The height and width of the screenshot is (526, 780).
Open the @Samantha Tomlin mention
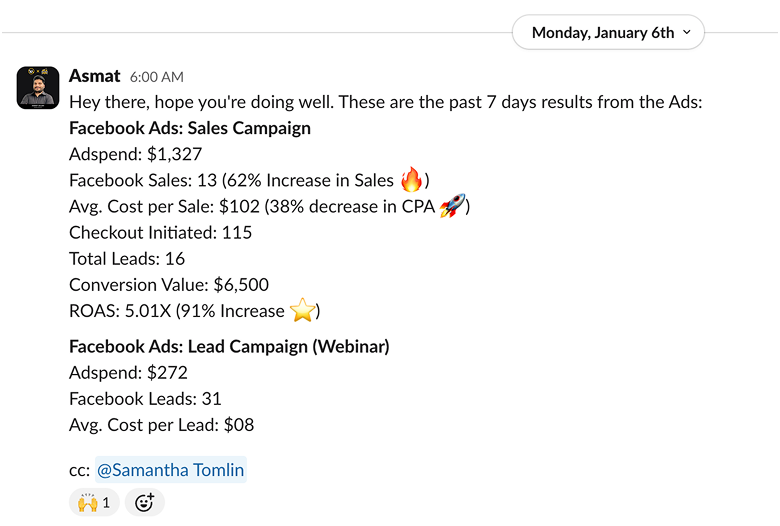pos(170,470)
